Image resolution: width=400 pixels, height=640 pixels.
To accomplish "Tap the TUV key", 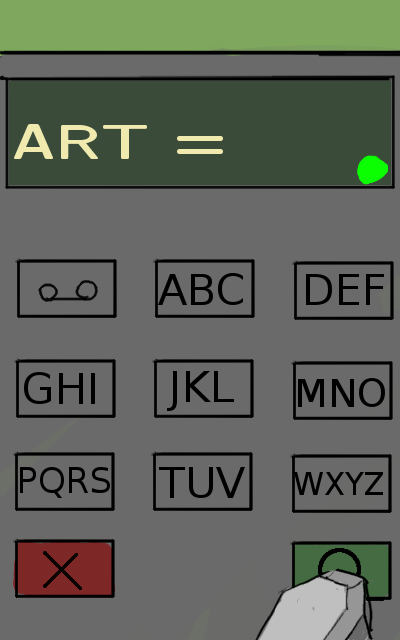I will [202, 481].
